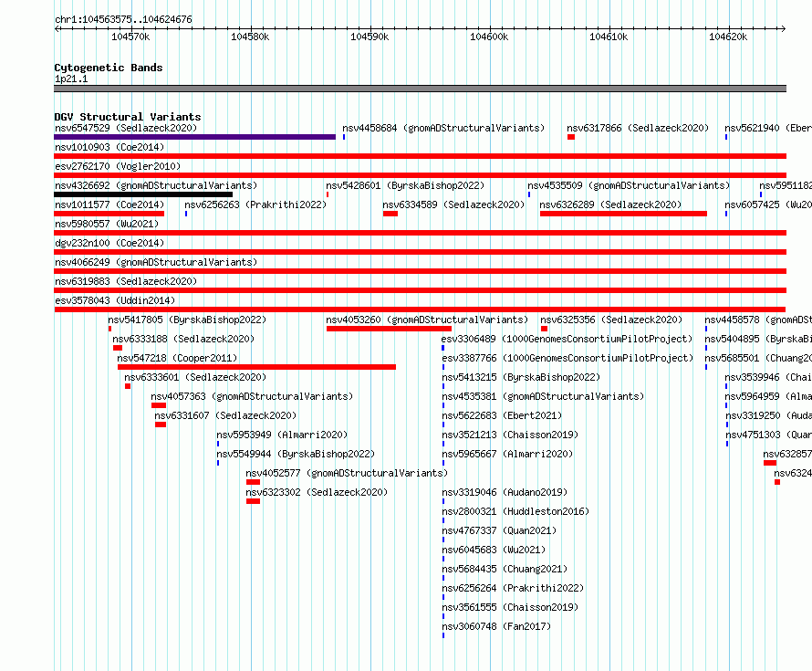The height and width of the screenshot is (671, 812).
Task: Open nsv5684435 (Chuang2021) label
Action: pyautogui.click(x=505, y=569)
